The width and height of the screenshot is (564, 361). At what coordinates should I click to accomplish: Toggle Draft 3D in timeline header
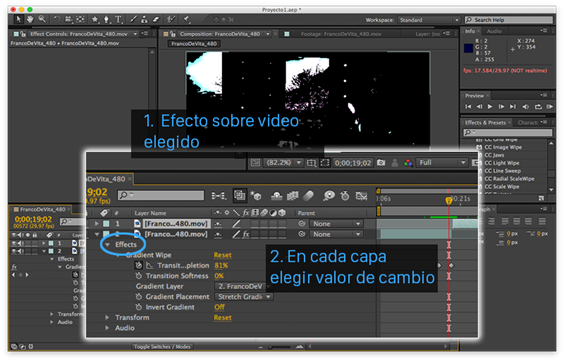(x=256, y=196)
